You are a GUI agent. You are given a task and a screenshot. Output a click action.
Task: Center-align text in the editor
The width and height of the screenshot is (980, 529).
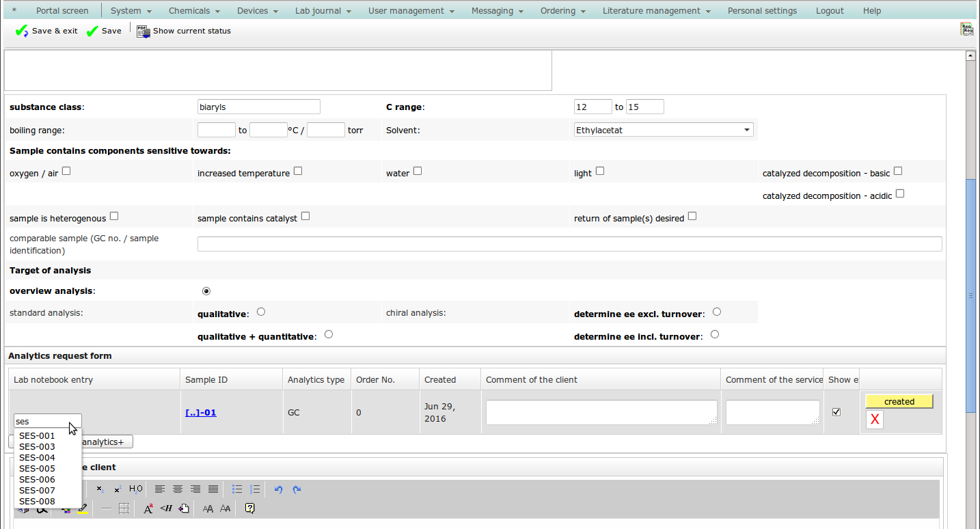(178, 489)
